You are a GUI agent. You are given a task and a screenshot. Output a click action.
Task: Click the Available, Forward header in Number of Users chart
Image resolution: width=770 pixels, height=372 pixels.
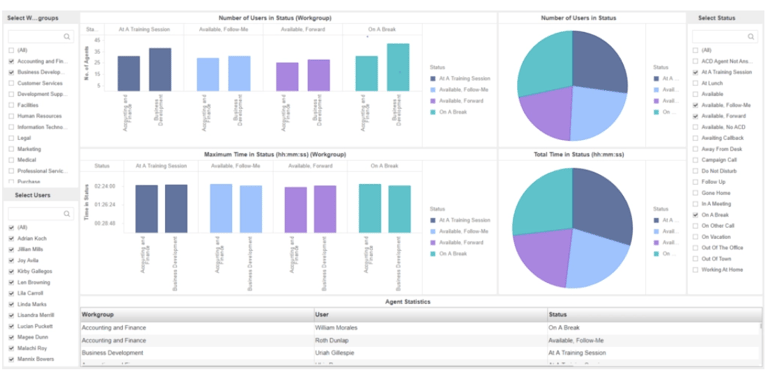point(302,29)
